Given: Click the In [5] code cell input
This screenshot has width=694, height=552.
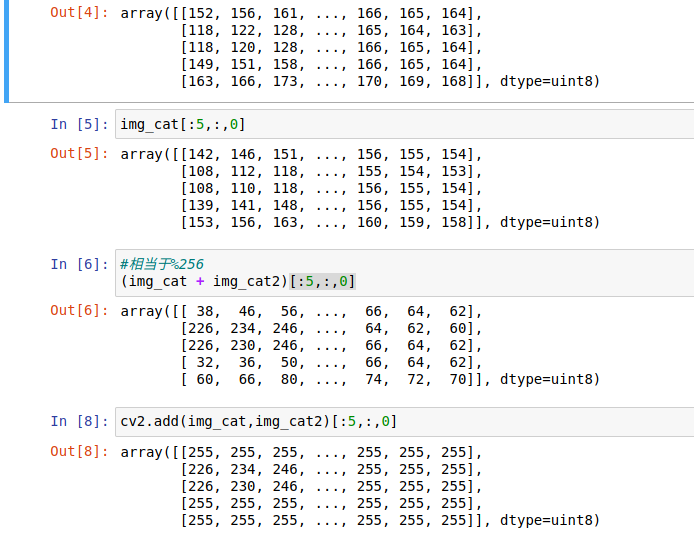Looking at the screenshot, I should pos(405,124).
